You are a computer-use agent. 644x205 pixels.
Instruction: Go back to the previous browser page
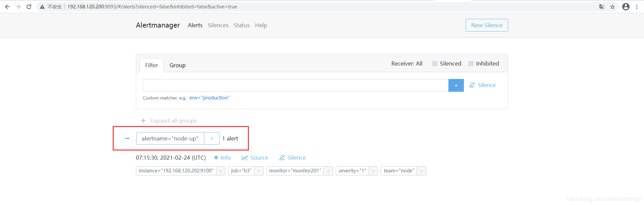[7, 7]
